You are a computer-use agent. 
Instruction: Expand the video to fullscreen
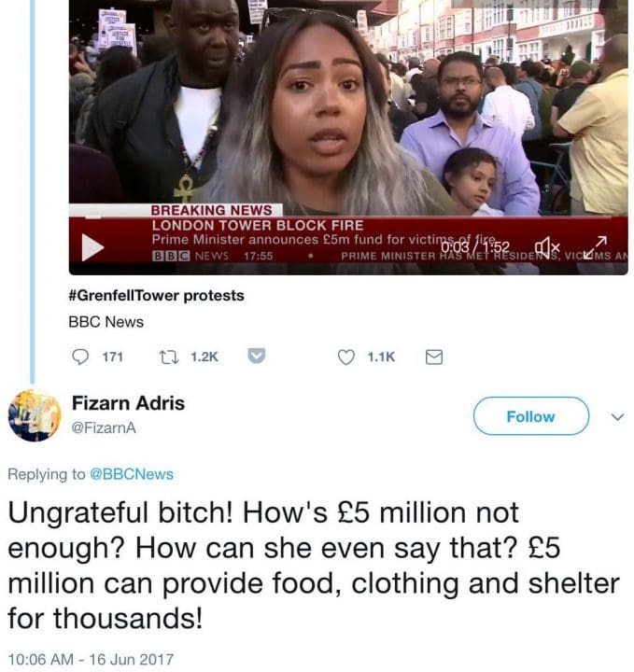coord(596,247)
